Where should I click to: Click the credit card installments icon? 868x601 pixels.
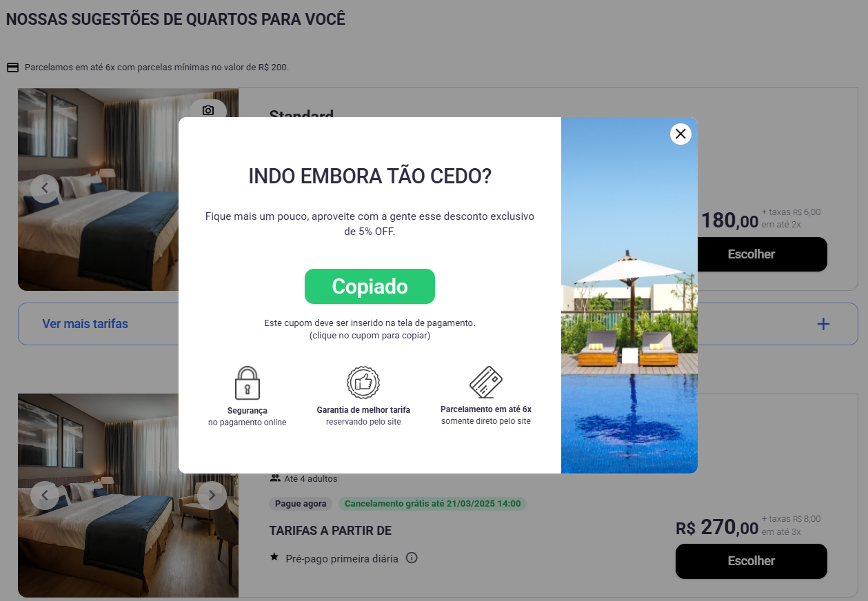pos(486,383)
